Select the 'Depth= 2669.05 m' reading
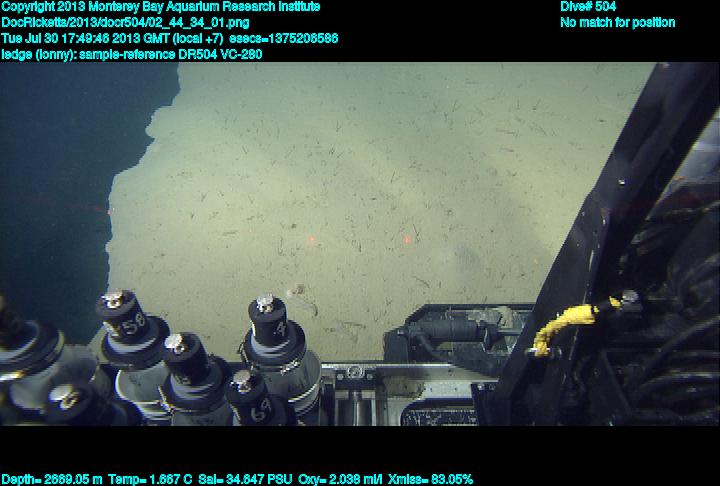Screen dimensions: 720x486 coord(51,480)
